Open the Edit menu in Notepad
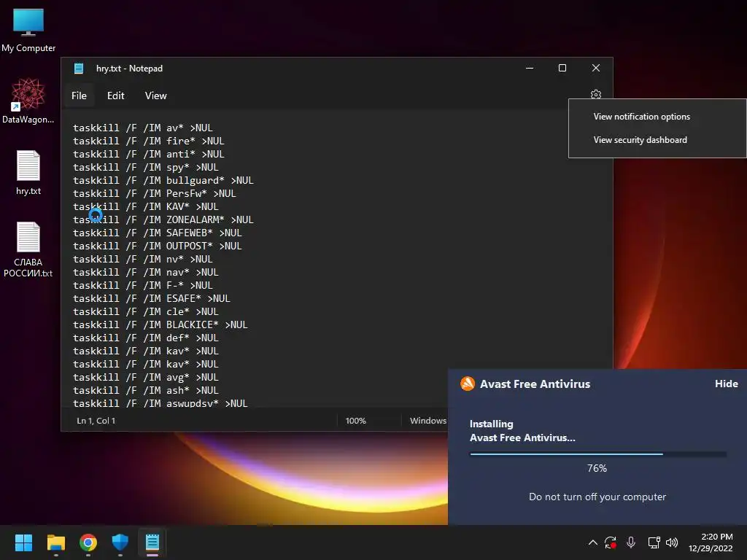The width and height of the screenshot is (747, 560). [x=116, y=96]
